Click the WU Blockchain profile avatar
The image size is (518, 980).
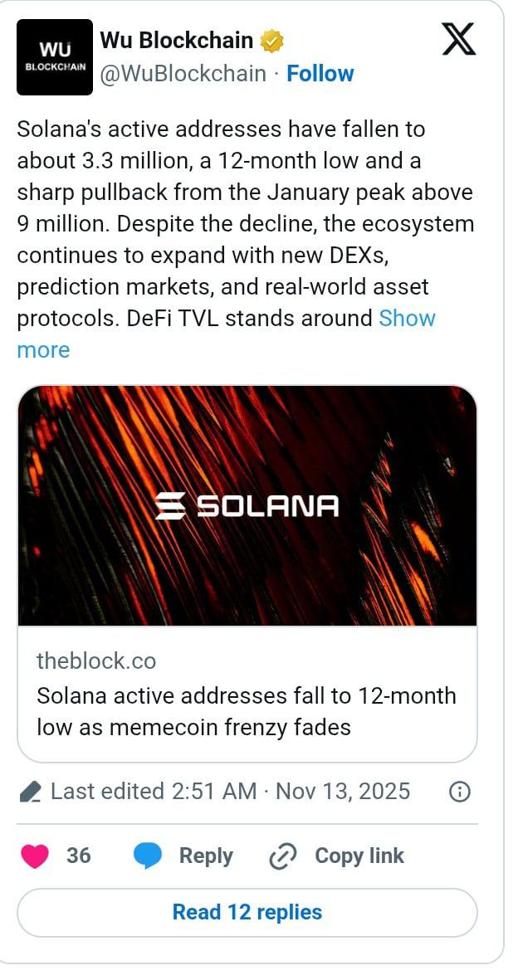[x=54, y=56]
